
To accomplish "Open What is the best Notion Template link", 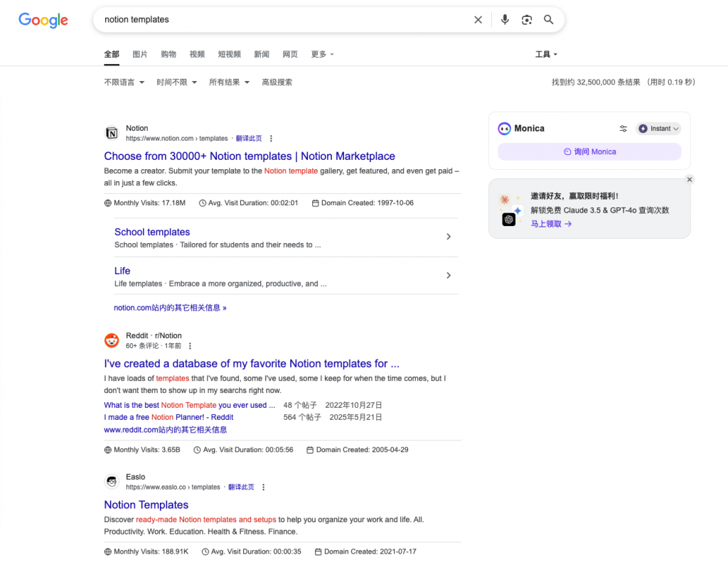I will [x=189, y=405].
